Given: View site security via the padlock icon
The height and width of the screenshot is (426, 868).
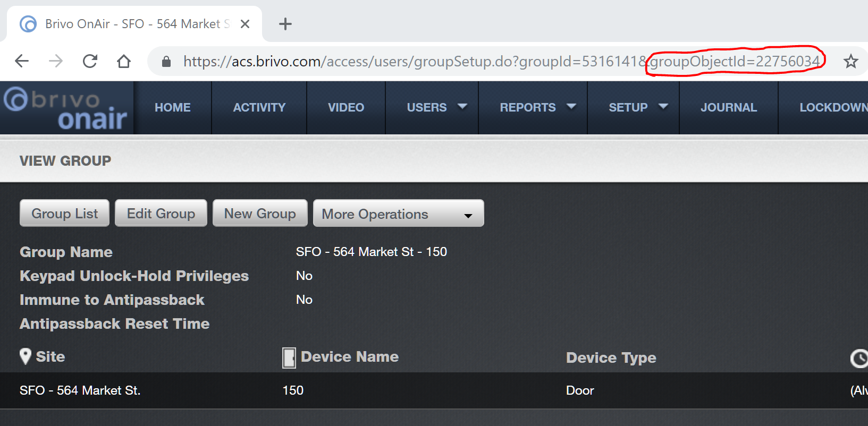Looking at the screenshot, I should [166, 62].
